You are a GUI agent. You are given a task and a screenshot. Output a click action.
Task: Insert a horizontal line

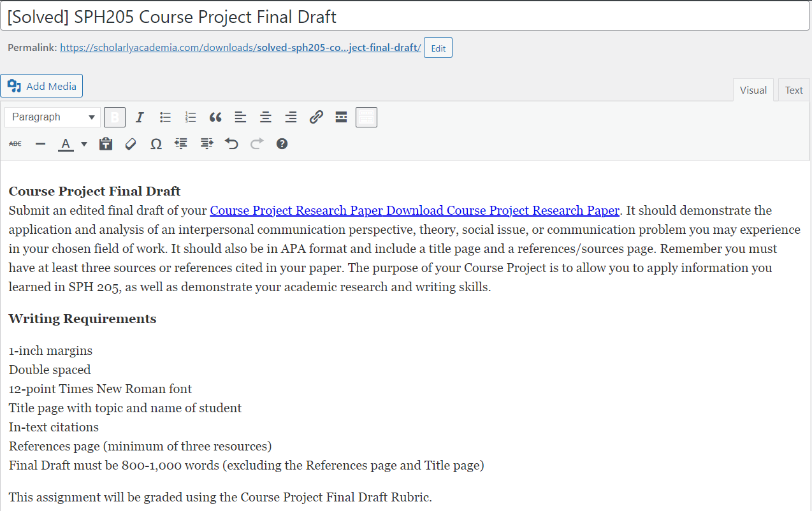tap(41, 144)
